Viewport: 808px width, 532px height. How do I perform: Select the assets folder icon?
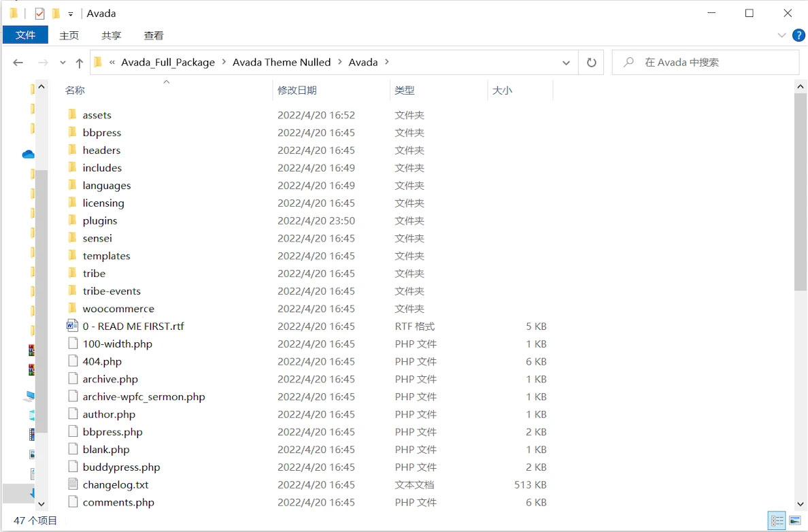(73, 114)
